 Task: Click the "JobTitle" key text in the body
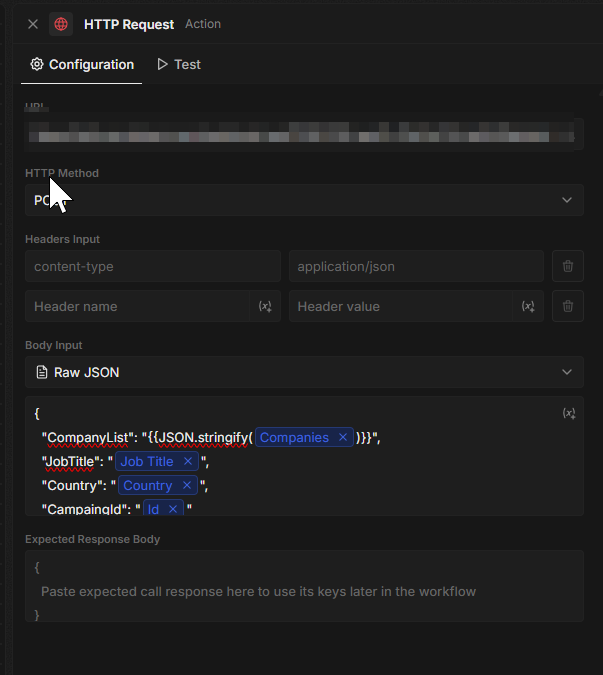[x=70, y=461]
